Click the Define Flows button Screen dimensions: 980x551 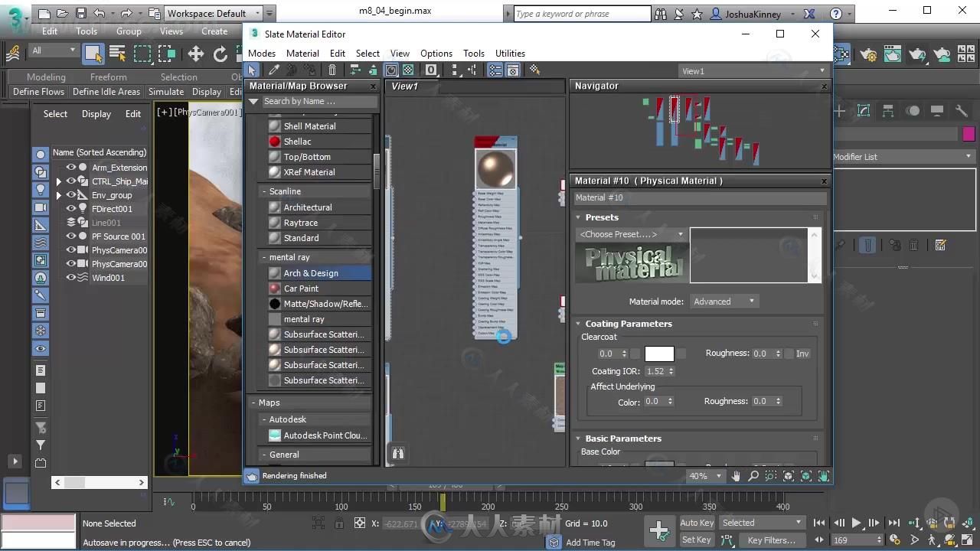(39, 92)
